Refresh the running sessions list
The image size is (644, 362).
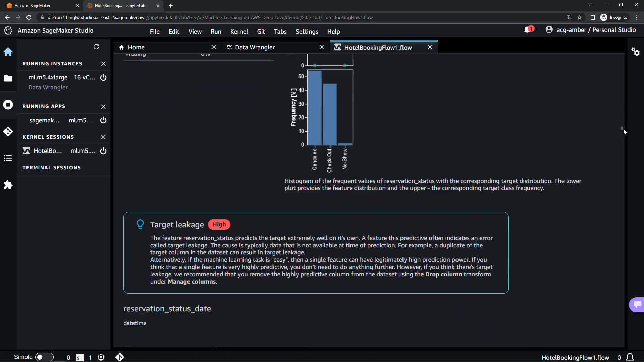(x=96, y=47)
